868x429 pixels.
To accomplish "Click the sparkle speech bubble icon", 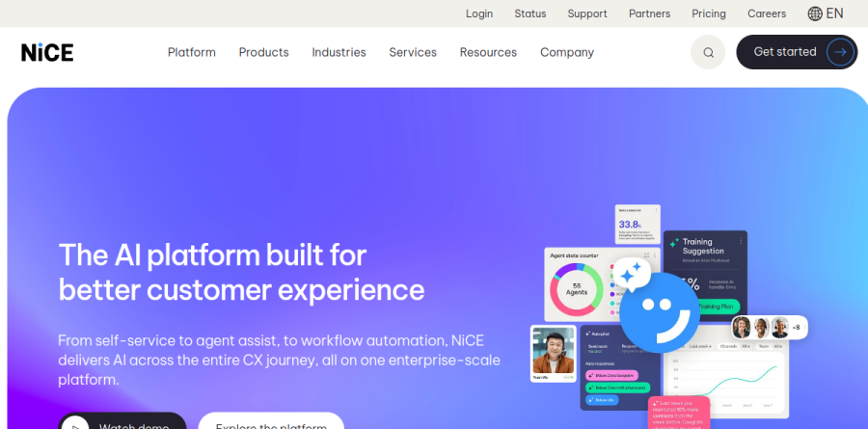I will pos(632,273).
